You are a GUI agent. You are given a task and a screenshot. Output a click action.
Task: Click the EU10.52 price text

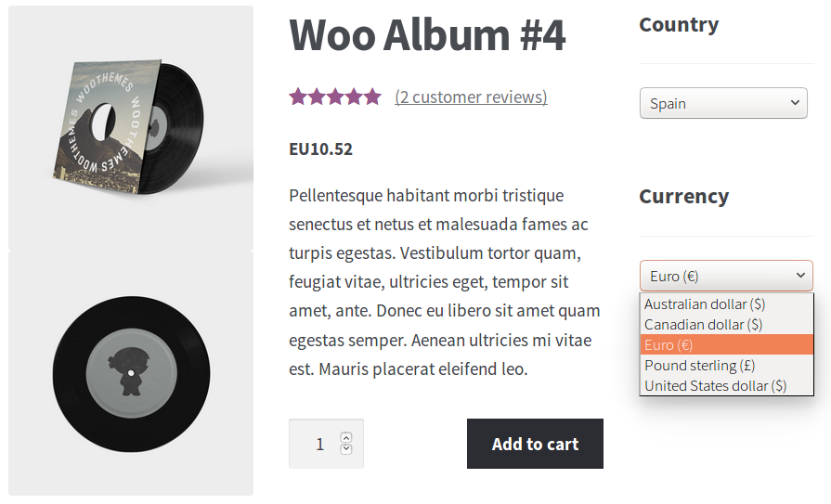(x=320, y=149)
